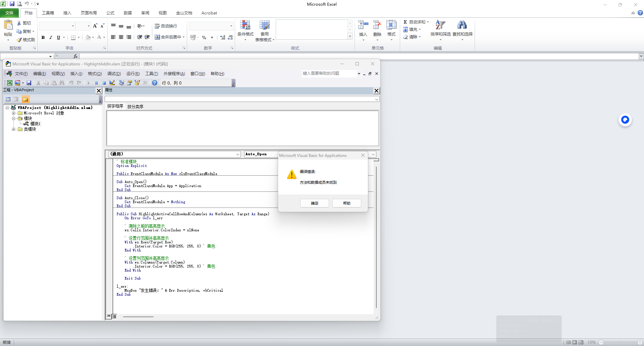Click the font color A button
Screen dimensions: 644x346
pos(99,38)
